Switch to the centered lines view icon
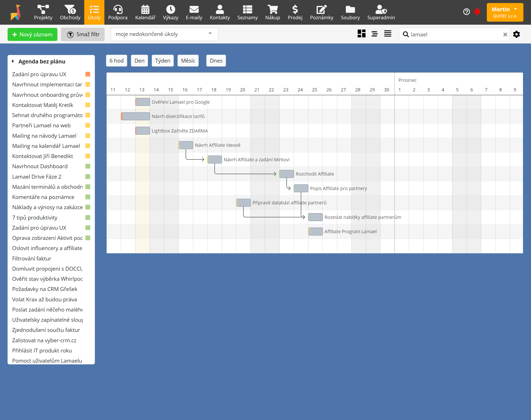This screenshot has width=531, height=420. 375,34
